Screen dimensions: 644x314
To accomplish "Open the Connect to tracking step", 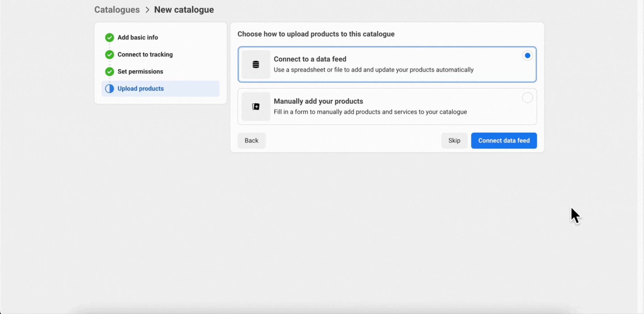I will [x=145, y=55].
